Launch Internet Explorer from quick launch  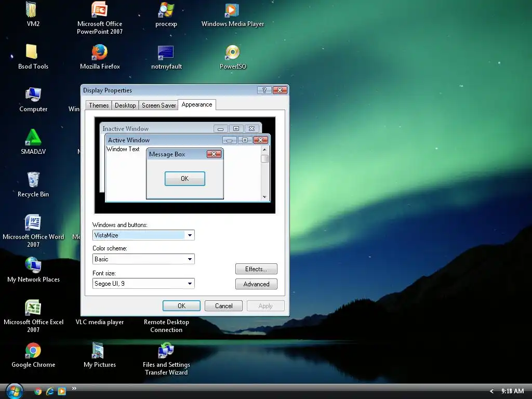[50, 391]
